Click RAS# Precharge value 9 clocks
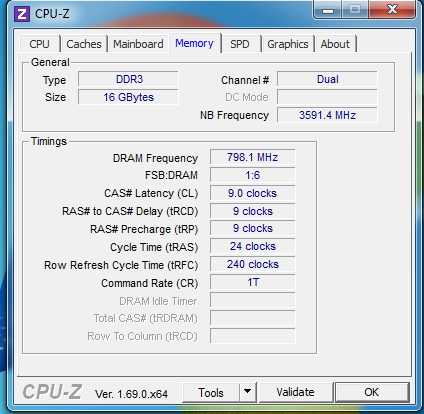This screenshot has height=414, width=424. pyautogui.click(x=253, y=228)
